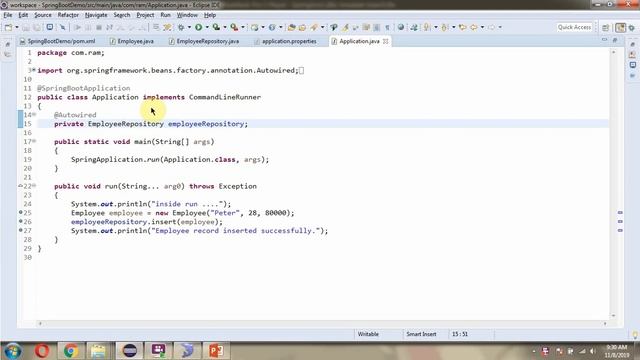
Task: Toggle Show Whitespace Characters pilcrow icon
Action: pyautogui.click(x=387, y=27)
